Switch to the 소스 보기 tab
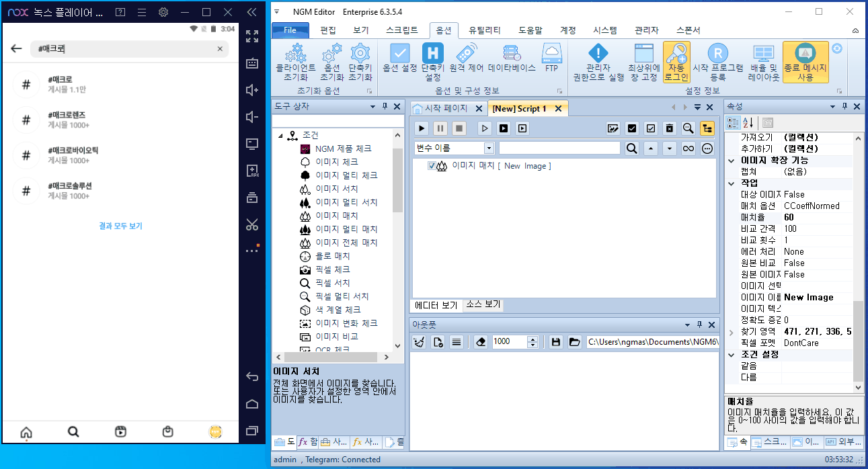Image resolution: width=868 pixels, height=469 pixels. pyautogui.click(x=483, y=304)
